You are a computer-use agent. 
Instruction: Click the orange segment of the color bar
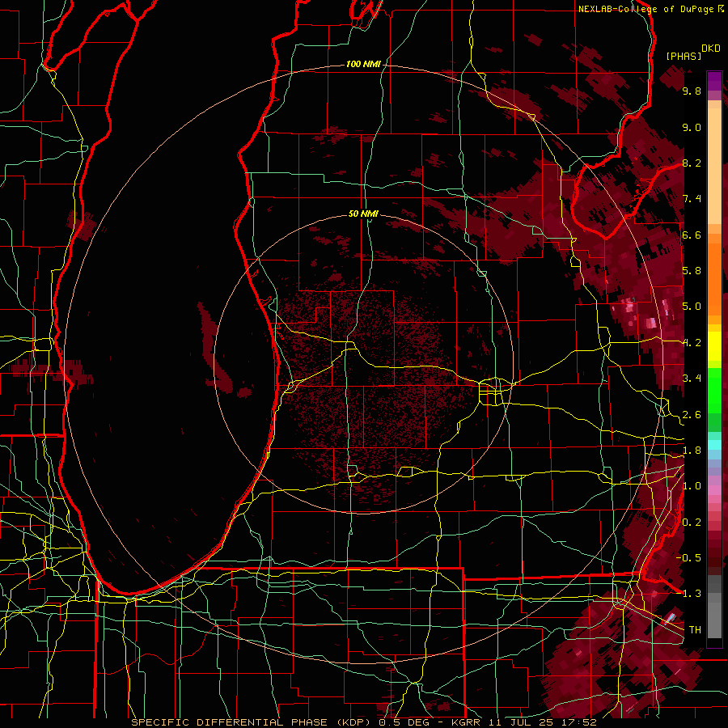714,278
